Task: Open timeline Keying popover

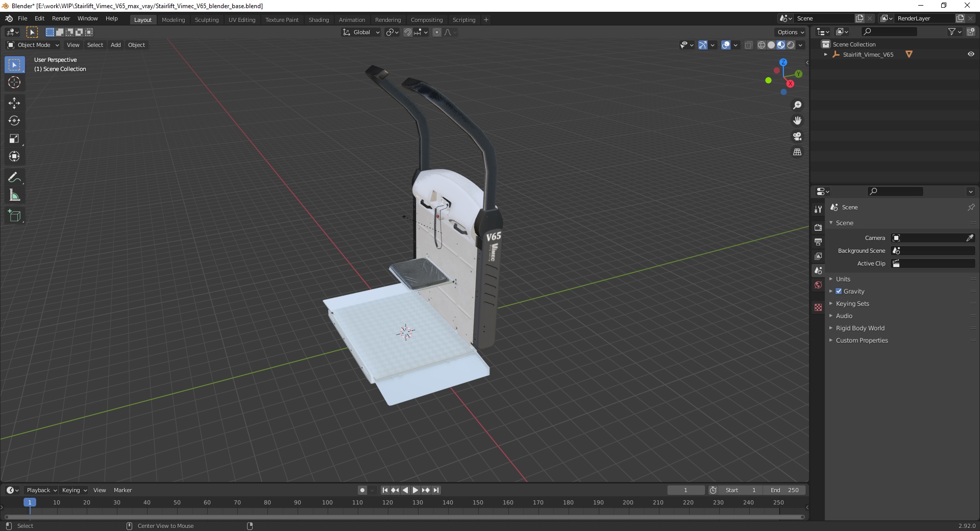Action: [75, 490]
